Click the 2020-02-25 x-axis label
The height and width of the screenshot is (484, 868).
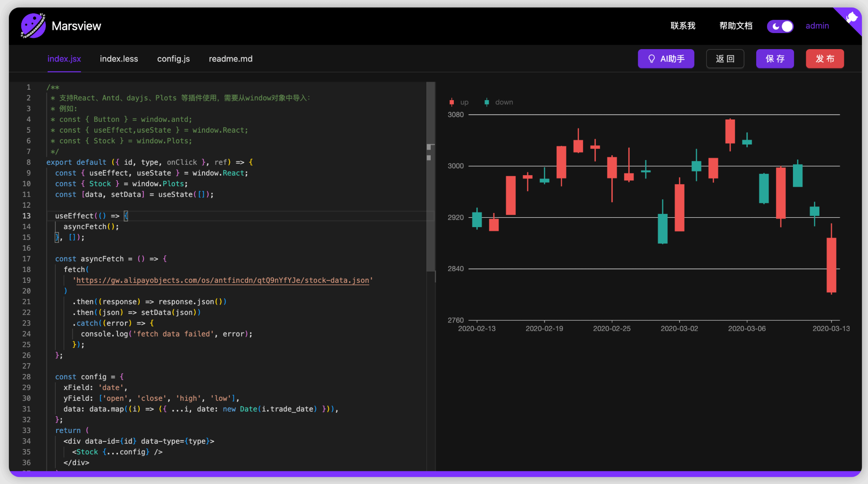pos(612,329)
